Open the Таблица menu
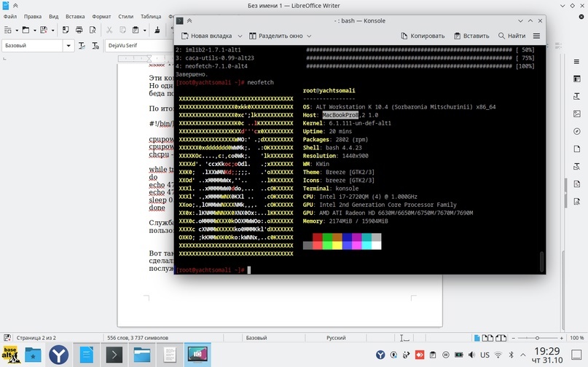Viewport: 588px width, 367px height. [x=151, y=17]
